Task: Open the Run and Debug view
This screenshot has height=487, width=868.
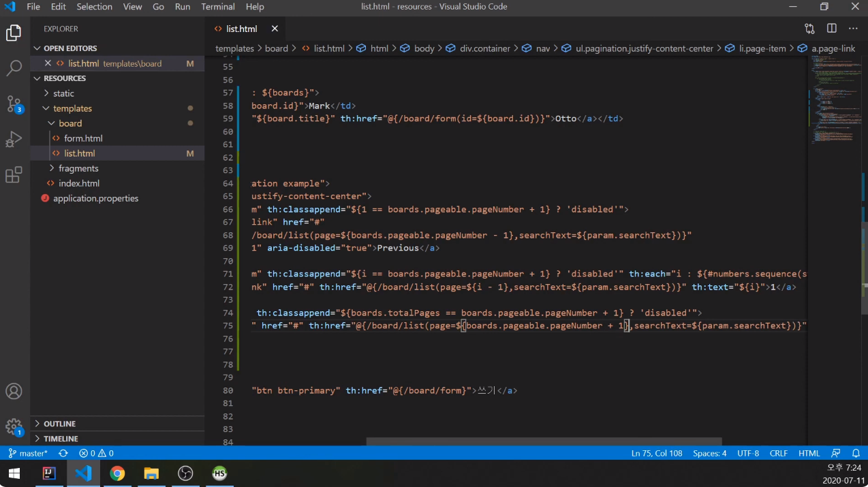Action: (x=14, y=140)
